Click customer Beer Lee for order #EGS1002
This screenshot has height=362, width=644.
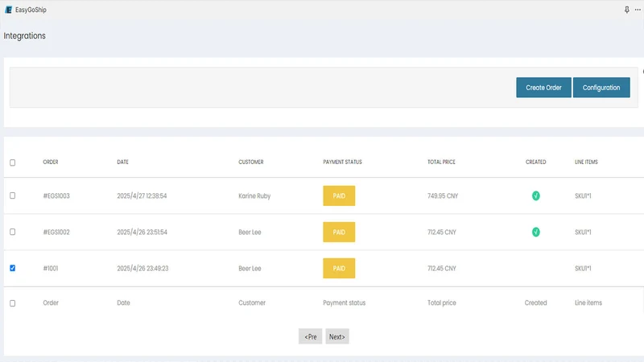pos(250,232)
